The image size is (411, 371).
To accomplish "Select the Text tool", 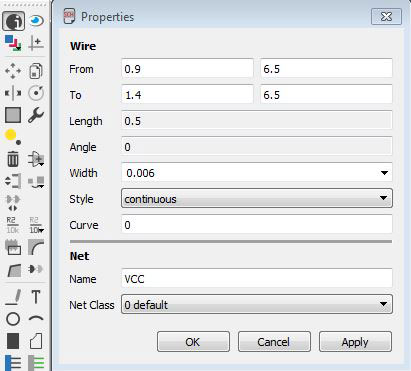I will pyautogui.click(x=36, y=297).
